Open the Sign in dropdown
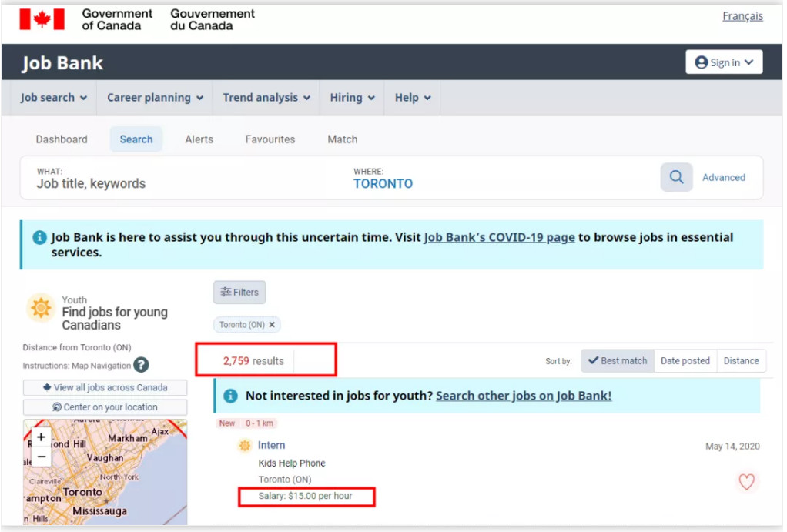This screenshot has height=532, width=787. (x=724, y=62)
